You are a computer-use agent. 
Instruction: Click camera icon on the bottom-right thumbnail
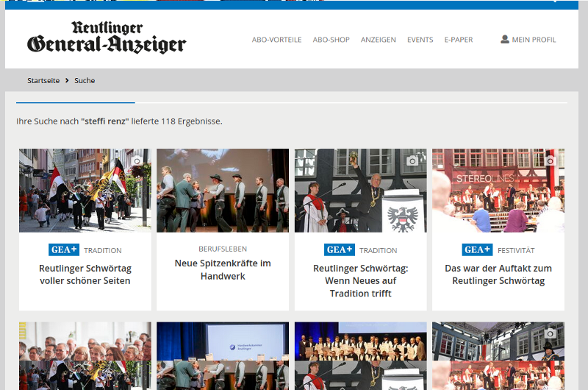(550, 333)
